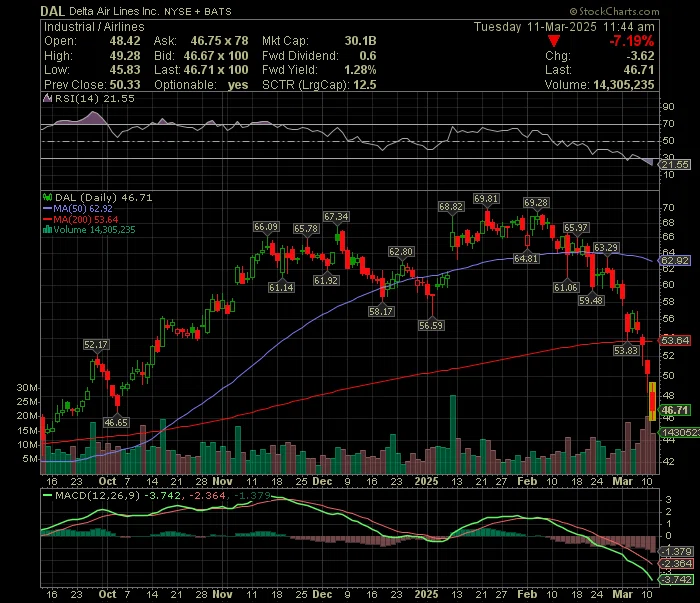Screen dimensions: 700x603
Task: Click the Low 45.83 value
Action: point(125,70)
